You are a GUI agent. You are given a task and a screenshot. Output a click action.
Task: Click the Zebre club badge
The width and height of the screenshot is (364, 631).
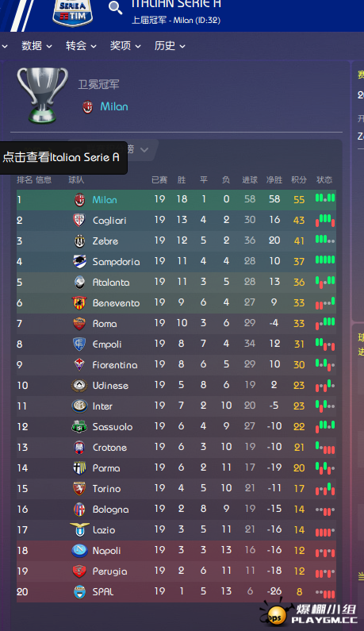79,241
